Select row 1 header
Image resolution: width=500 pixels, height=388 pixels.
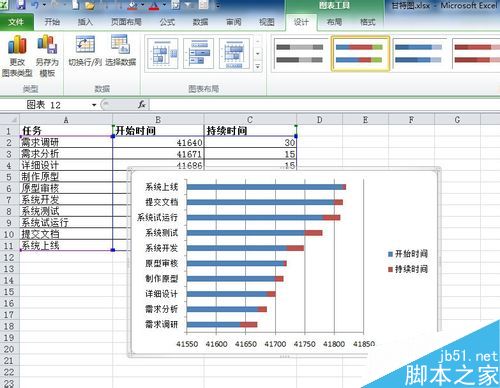pos(9,131)
